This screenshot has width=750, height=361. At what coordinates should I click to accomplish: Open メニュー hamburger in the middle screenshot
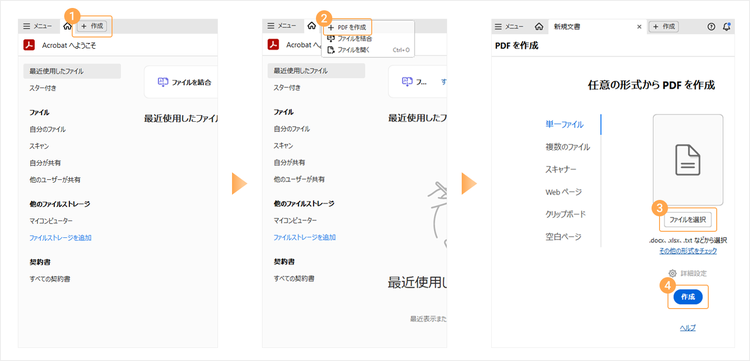pos(281,26)
